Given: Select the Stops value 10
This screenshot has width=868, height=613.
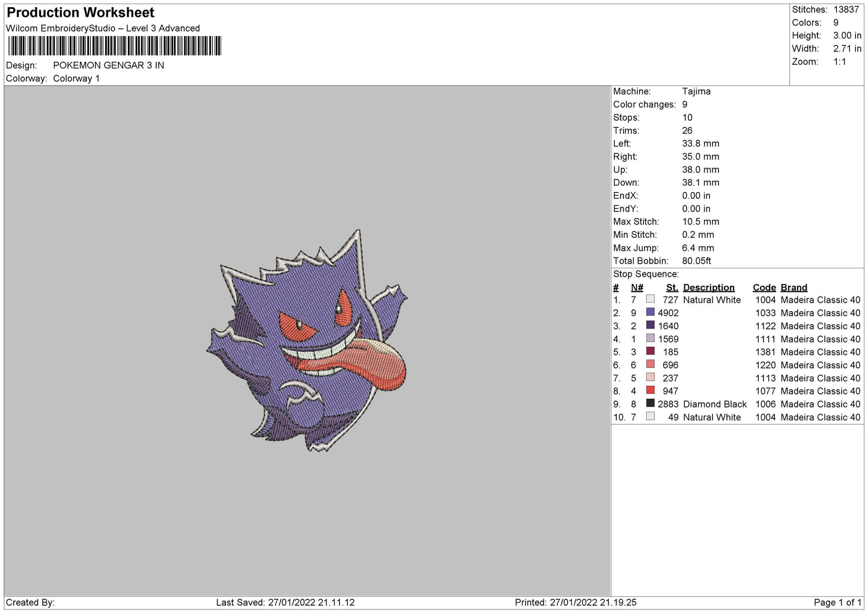Looking at the screenshot, I should [687, 118].
